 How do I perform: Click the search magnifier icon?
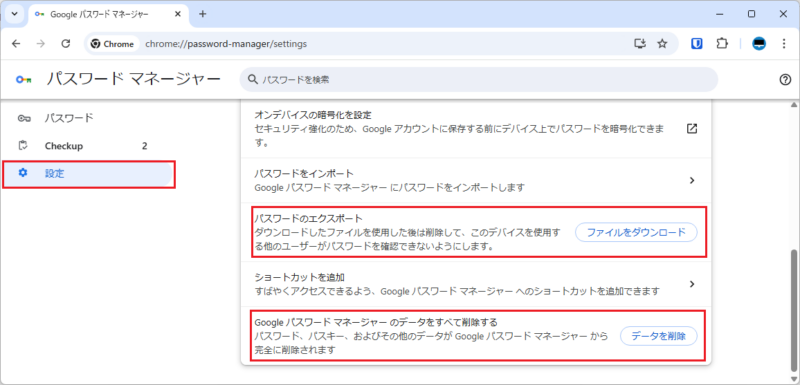(x=252, y=80)
